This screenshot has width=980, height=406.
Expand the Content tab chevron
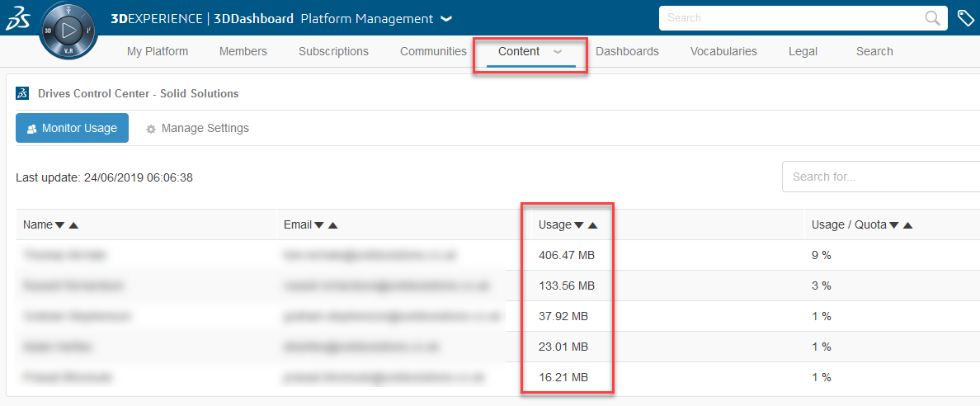558,51
